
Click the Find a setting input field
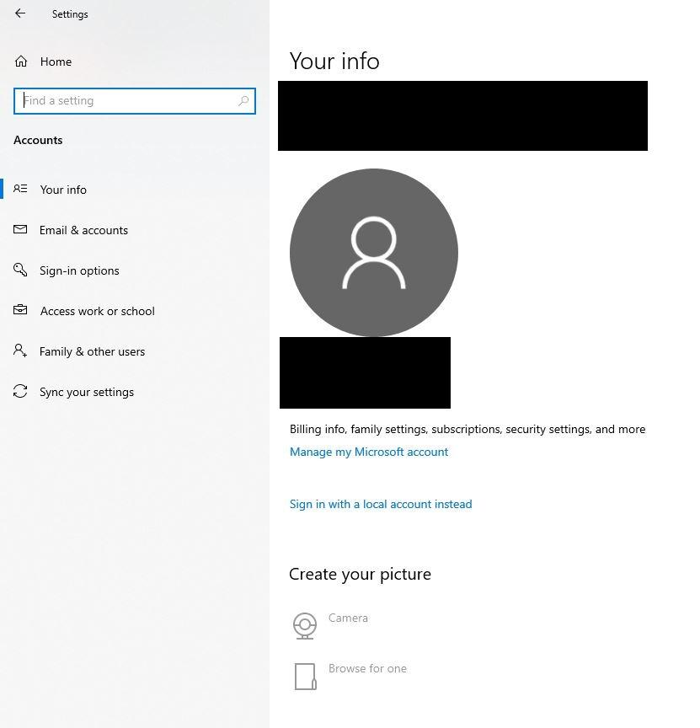126,100
